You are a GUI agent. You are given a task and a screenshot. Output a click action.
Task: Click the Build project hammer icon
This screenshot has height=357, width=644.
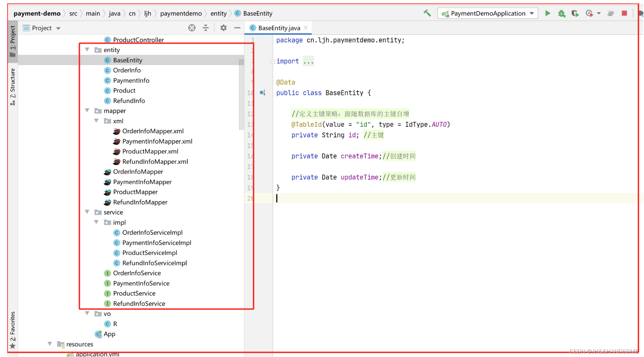(x=427, y=13)
